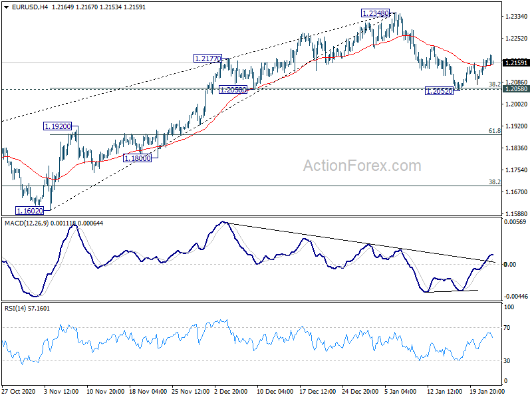532x399 pixels.
Task: Select the 61.8 Fibonacci level label
Action: coord(494,130)
